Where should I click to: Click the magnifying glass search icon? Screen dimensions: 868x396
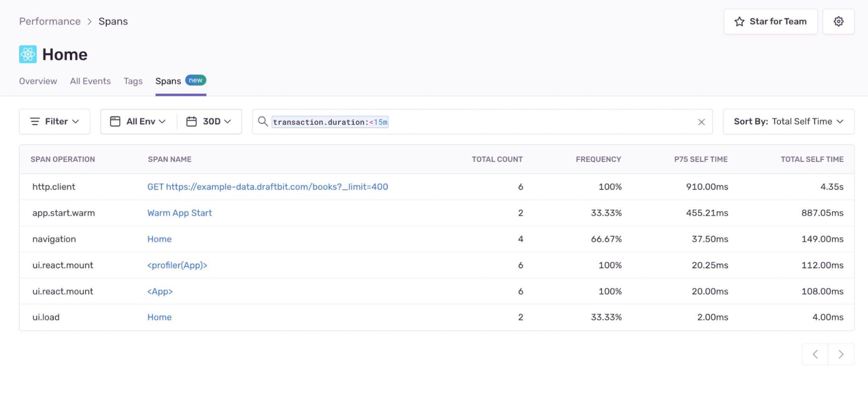263,122
